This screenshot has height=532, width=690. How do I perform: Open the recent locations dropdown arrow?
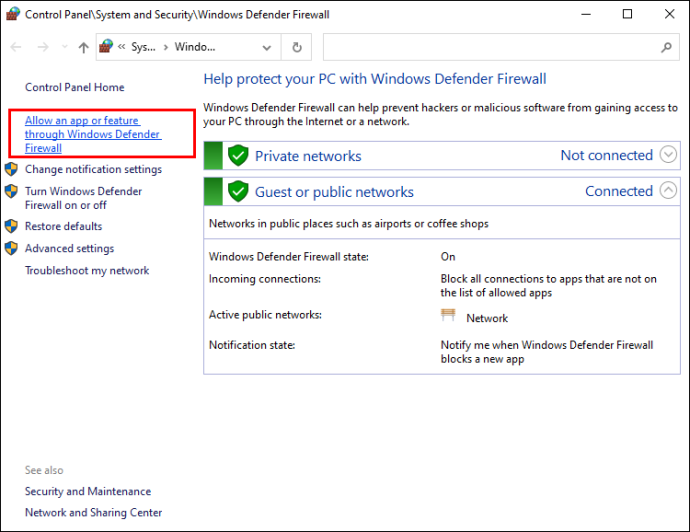[x=65, y=47]
